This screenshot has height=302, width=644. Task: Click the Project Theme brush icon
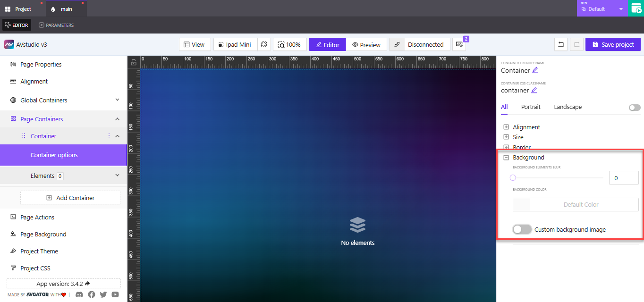pyautogui.click(x=14, y=251)
